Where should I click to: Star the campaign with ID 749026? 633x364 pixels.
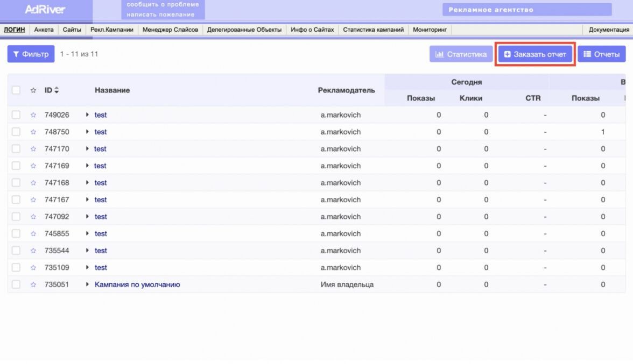33,115
